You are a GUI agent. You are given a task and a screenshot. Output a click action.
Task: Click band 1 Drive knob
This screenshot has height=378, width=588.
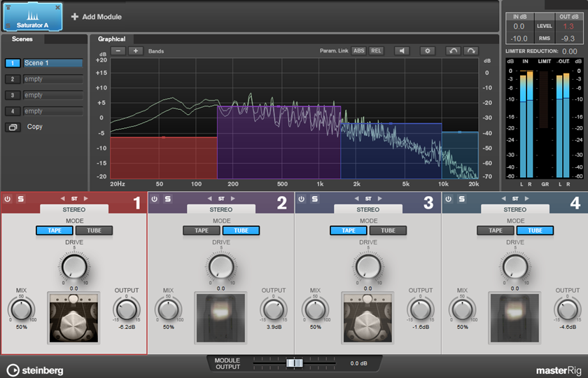tap(74, 267)
